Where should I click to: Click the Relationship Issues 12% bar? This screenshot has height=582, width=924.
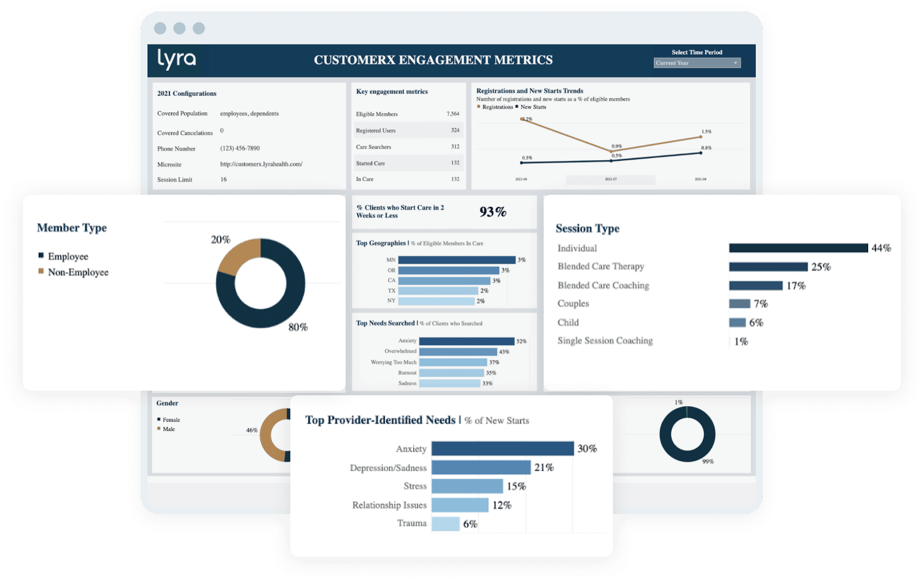pyautogui.click(x=460, y=505)
